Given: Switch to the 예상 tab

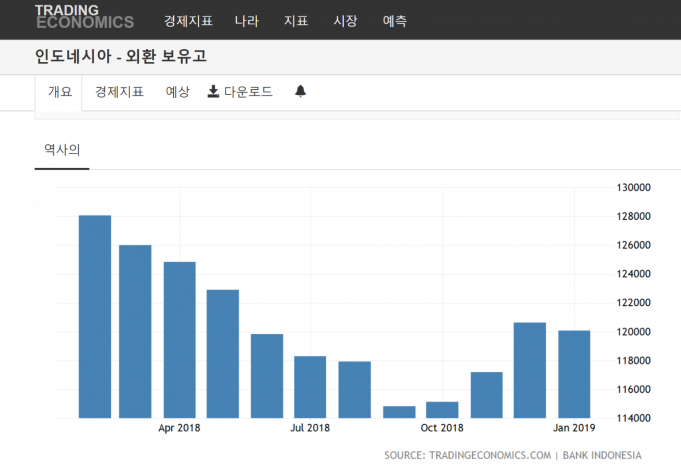Looking at the screenshot, I should (x=177, y=92).
